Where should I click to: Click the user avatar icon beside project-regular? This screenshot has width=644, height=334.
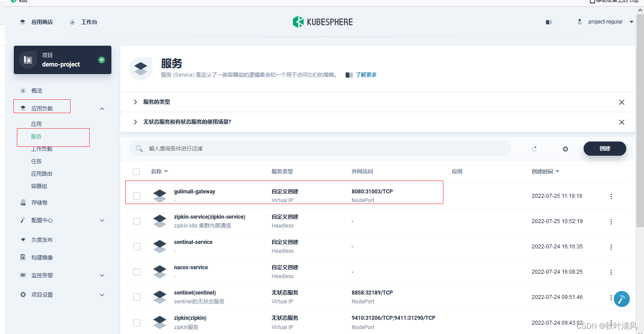tap(579, 21)
